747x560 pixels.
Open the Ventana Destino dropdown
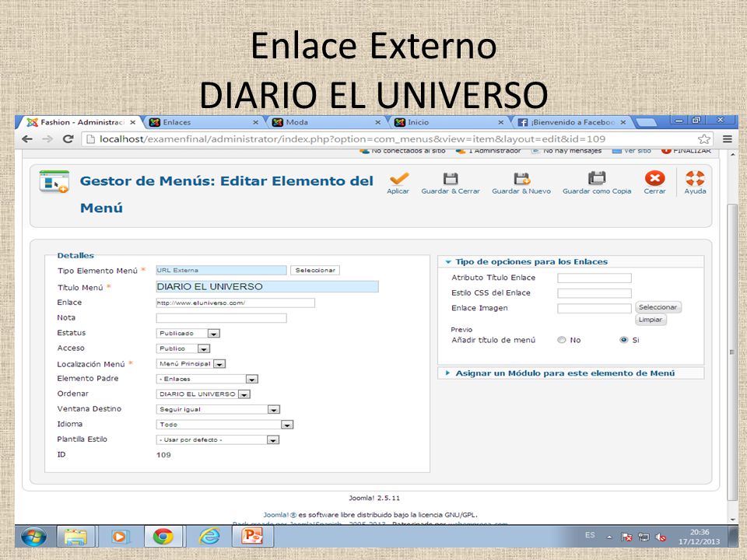click(x=218, y=410)
